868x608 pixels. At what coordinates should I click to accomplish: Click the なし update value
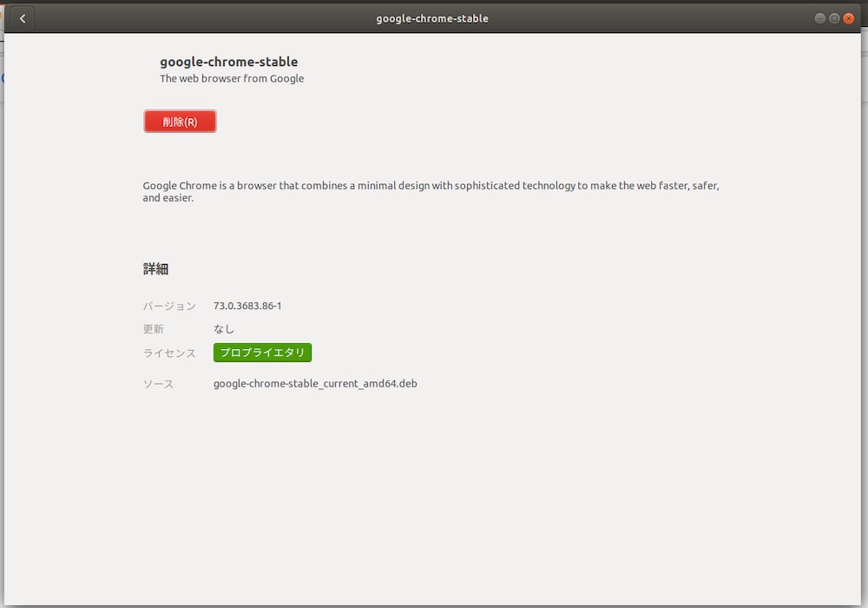(x=224, y=329)
